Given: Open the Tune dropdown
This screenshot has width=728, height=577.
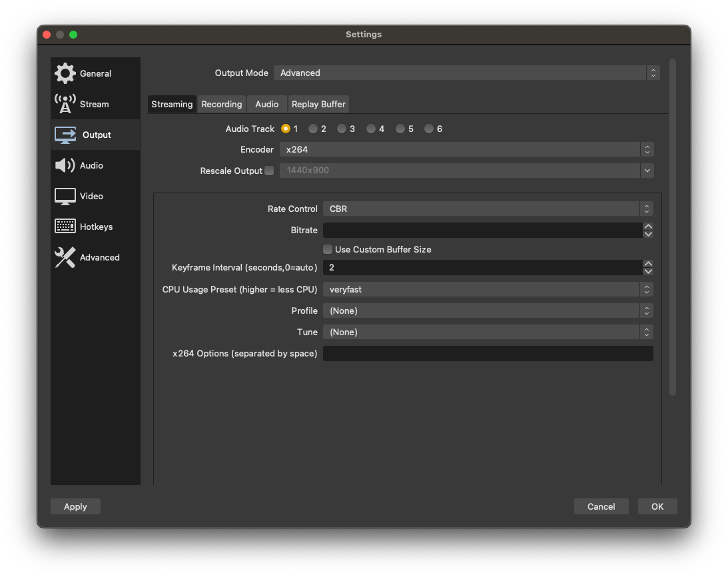Looking at the screenshot, I should coord(488,332).
